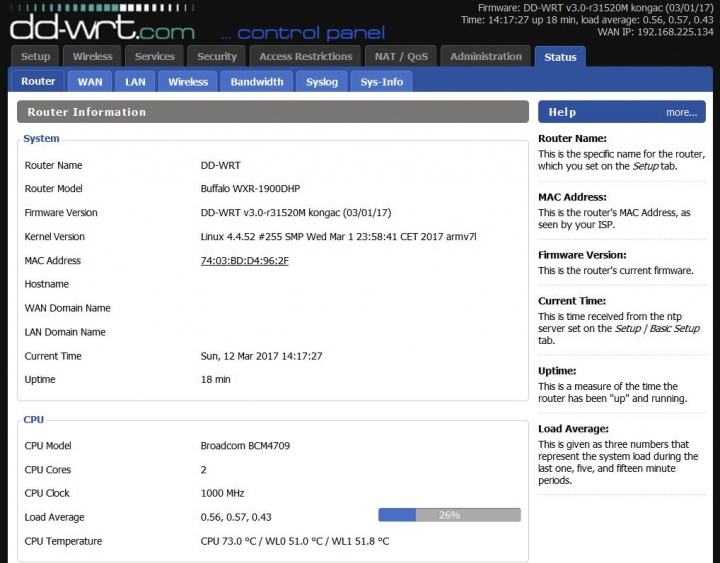Select the Router sub-tab
Viewport: 720px width, 563px height.
tap(38, 81)
